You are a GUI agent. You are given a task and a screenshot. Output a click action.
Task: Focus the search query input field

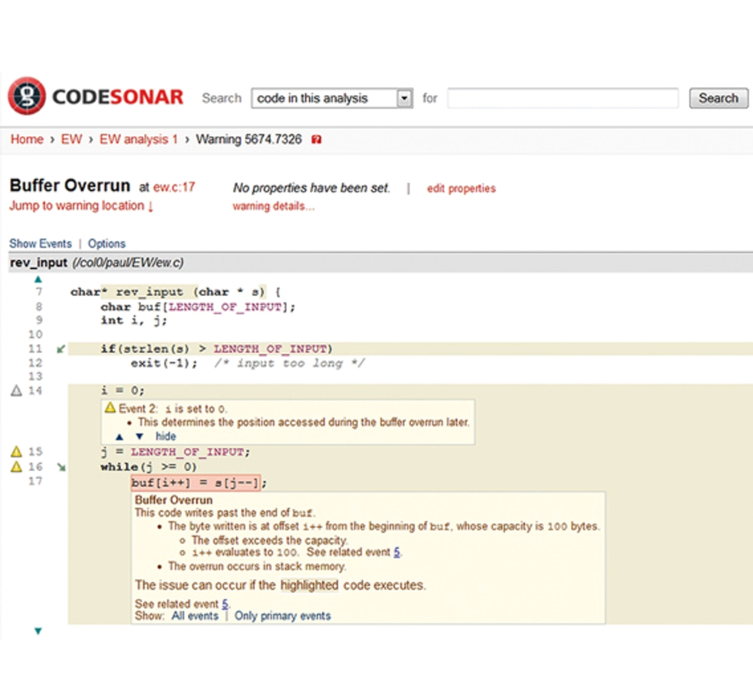(562, 98)
